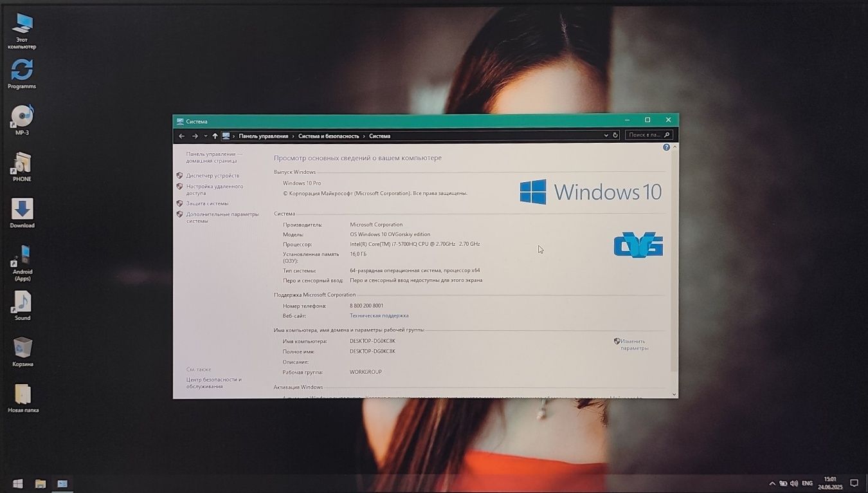Viewport: 868px width, 493px height.
Task: Select the Android (Apps) desktop shortcut
Action: [x=23, y=263]
